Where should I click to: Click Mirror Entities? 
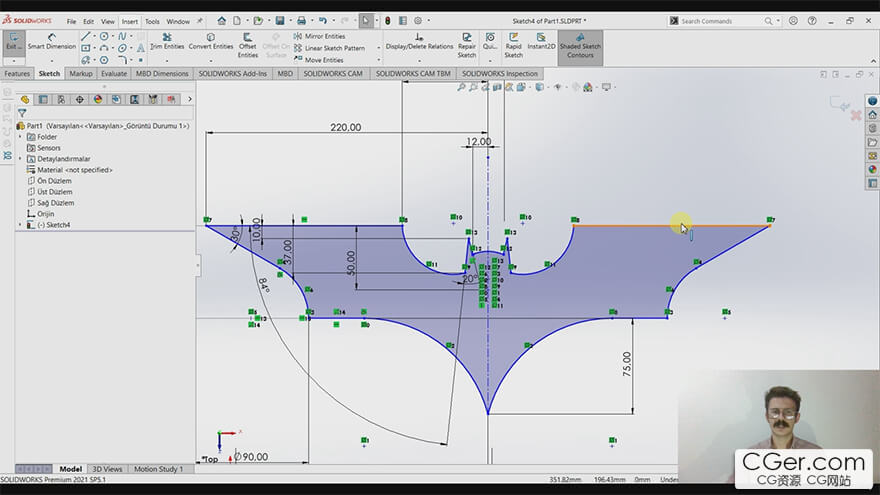pyautogui.click(x=319, y=36)
